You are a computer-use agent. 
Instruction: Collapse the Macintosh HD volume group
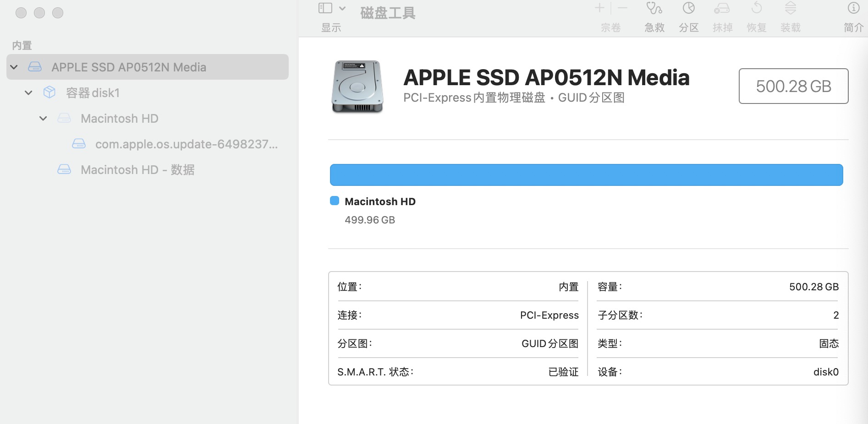(x=43, y=119)
